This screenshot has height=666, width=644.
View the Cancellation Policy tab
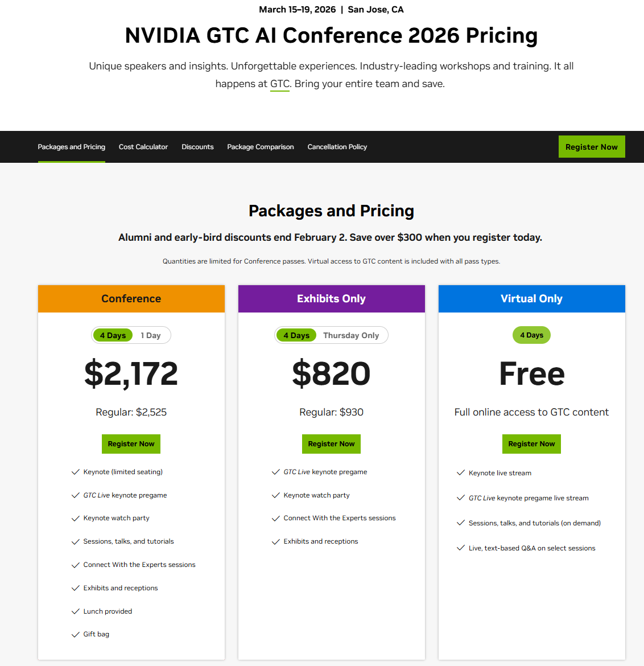[x=337, y=147]
